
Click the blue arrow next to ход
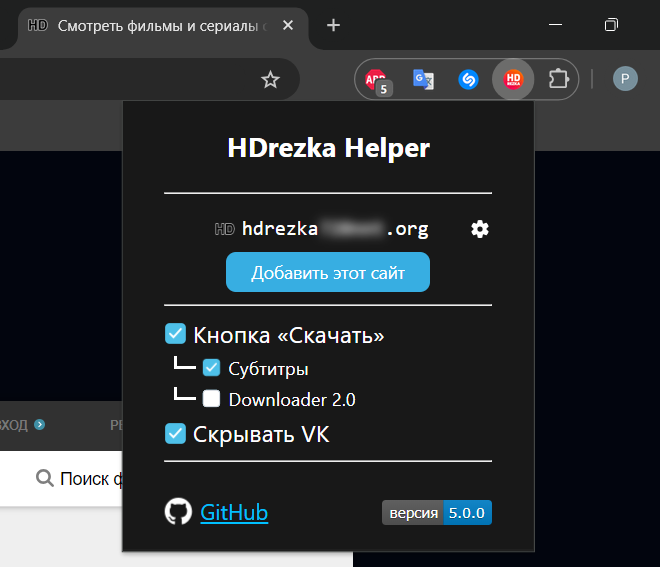(x=40, y=424)
